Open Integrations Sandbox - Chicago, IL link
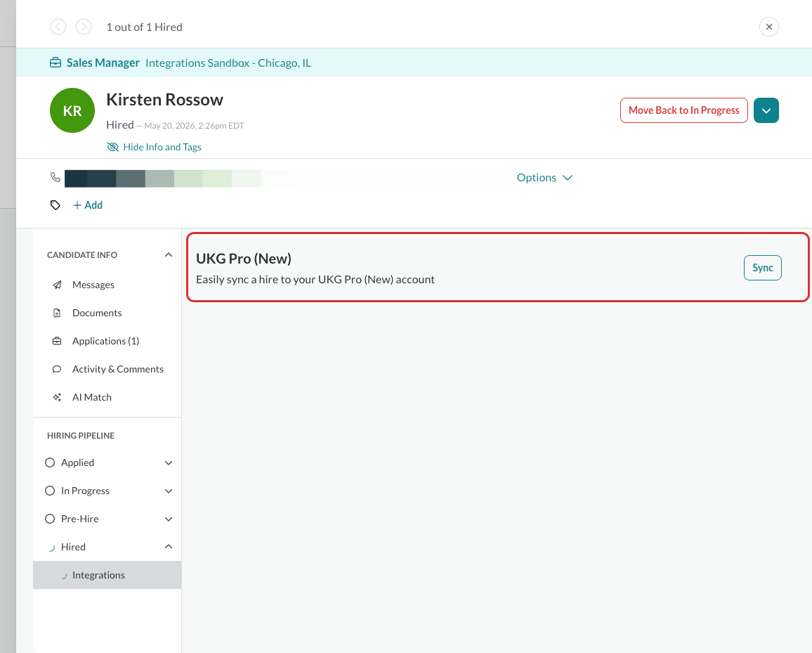This screenshot has width=812, height=653. point(228,63)
